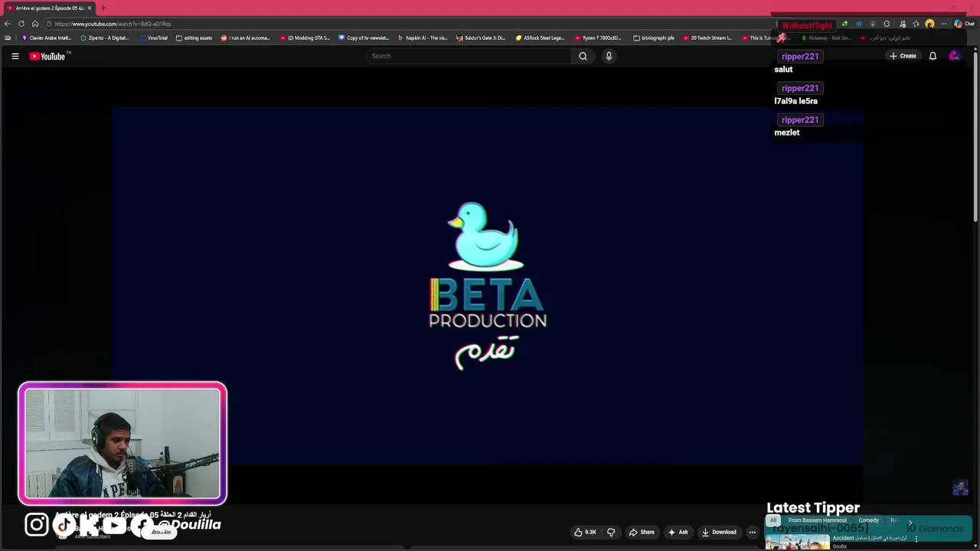Go back with the browser back arrow
The height and width of the screenshot is (551, 980).
point(8,24)
